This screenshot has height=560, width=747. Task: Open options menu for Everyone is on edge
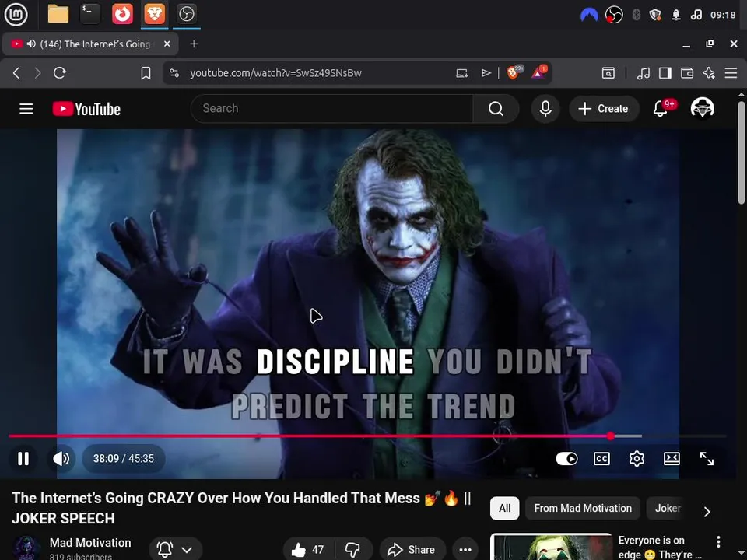click(718, 542)
